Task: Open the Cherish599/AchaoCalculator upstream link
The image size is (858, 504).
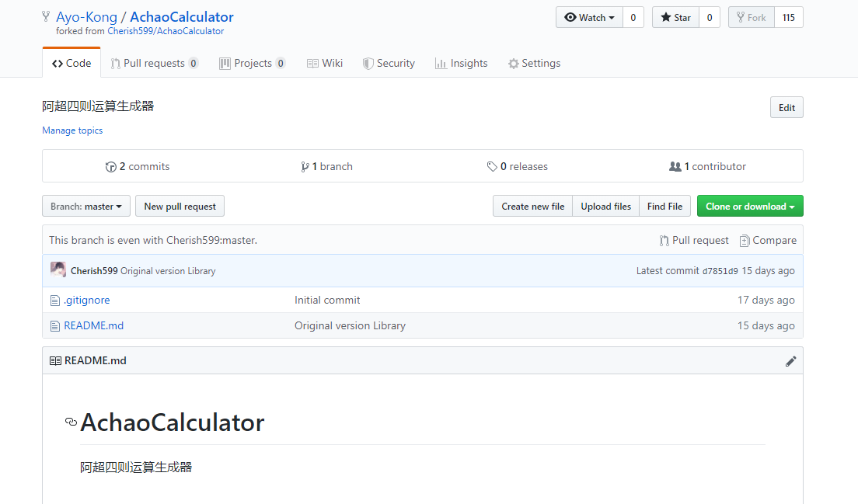Action: 166,31
